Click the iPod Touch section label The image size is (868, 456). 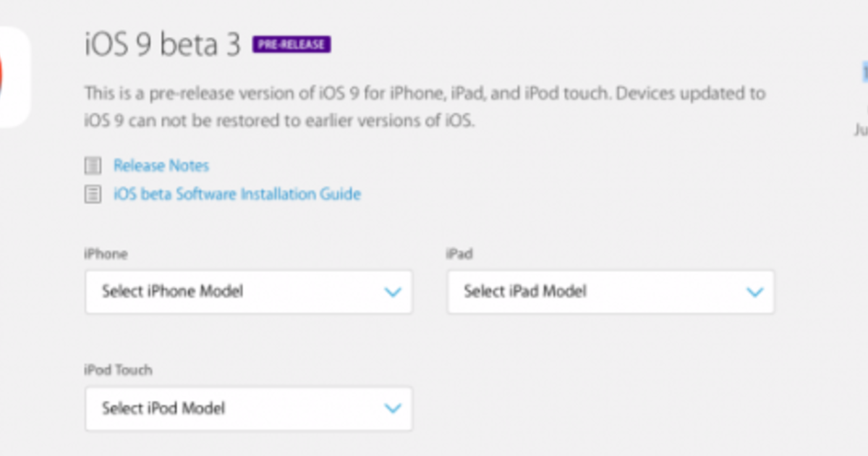tap(117, 370)
